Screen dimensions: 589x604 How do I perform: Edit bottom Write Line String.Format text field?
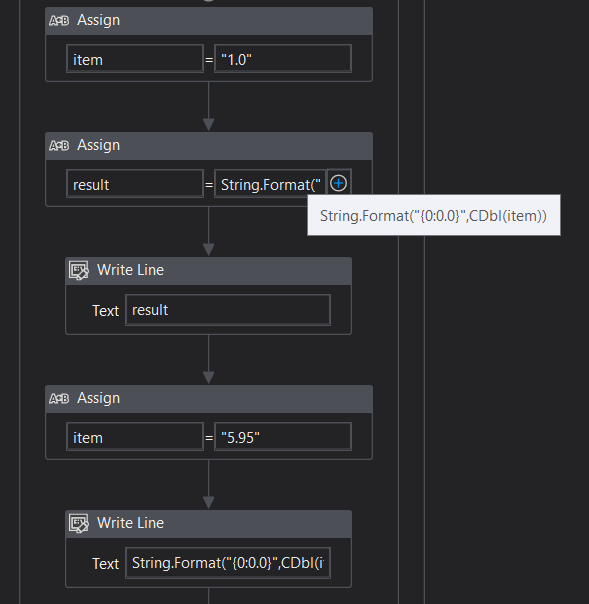[228, 563]
